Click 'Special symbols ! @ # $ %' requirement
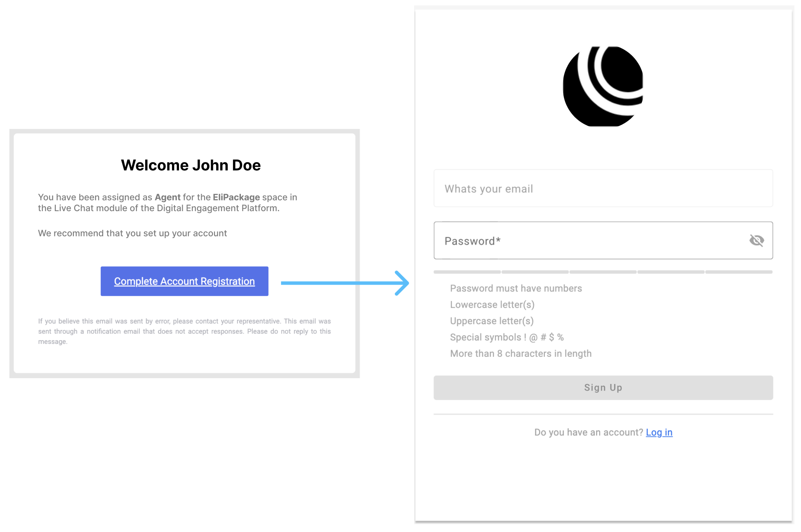Screen dimensions: 801x532 (x=507, y=337)
